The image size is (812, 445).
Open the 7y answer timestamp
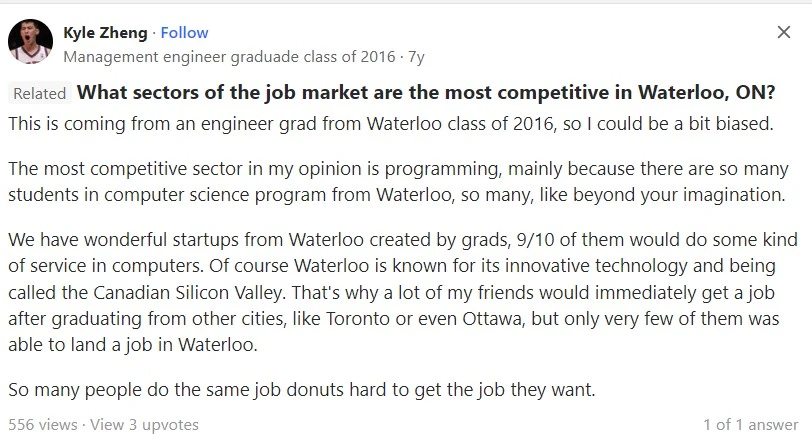tap(417, 56)
